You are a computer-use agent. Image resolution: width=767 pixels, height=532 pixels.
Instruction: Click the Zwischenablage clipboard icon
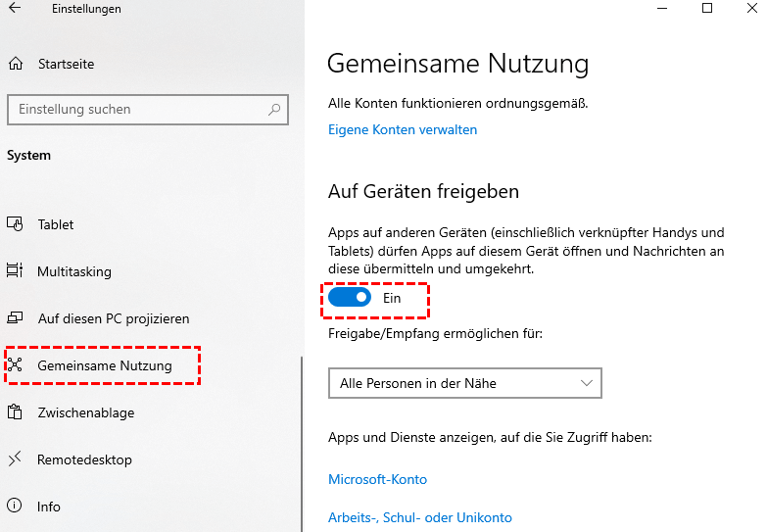coord(15,412)
